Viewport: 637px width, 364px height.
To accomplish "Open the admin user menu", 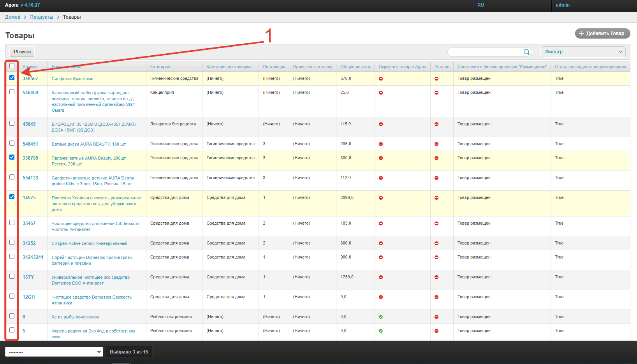I will click(563, 5).
